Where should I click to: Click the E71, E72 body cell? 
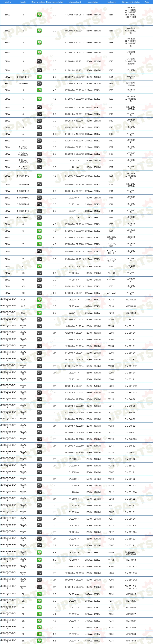coord(111,293)
